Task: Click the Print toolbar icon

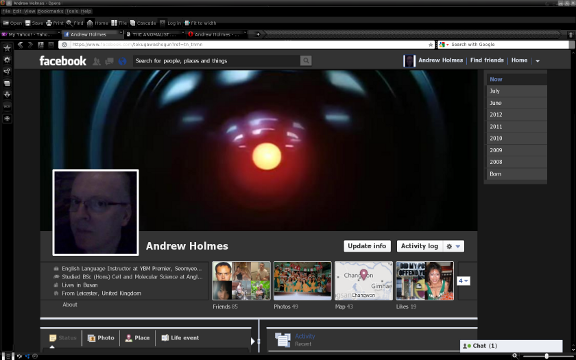Action: click(x=49, y=23)
